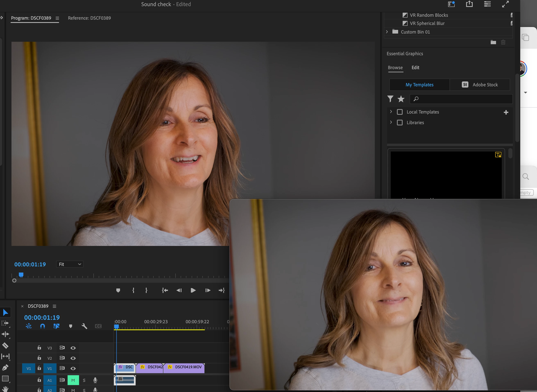Screen dimensions: 537x392
Task: Open the Reference: DSCF0389 tab
Action: [89, 18]
